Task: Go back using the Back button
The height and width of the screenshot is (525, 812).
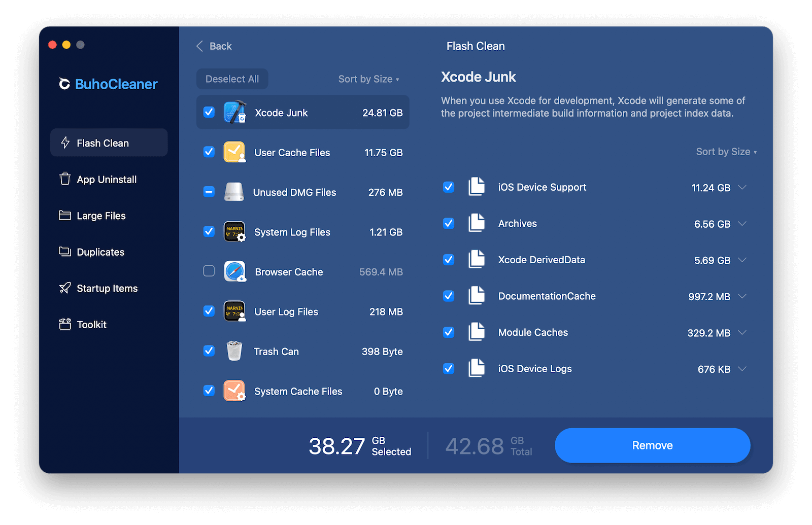Action: click(x=214, y=46)
